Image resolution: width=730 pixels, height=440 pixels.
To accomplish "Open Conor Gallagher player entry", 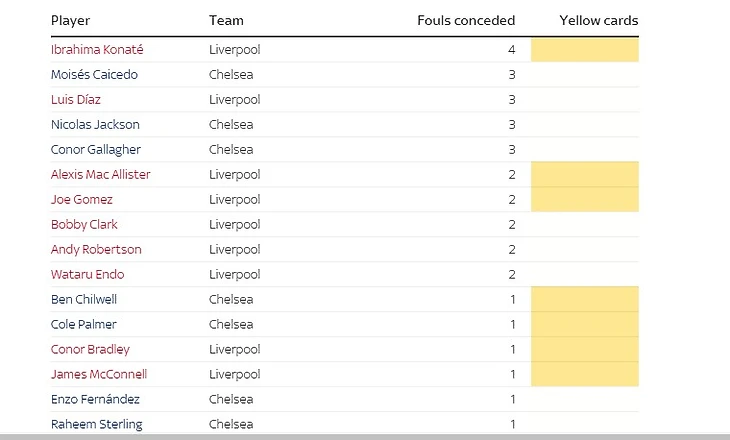I will pyautogui.click(x=95, y=149).
